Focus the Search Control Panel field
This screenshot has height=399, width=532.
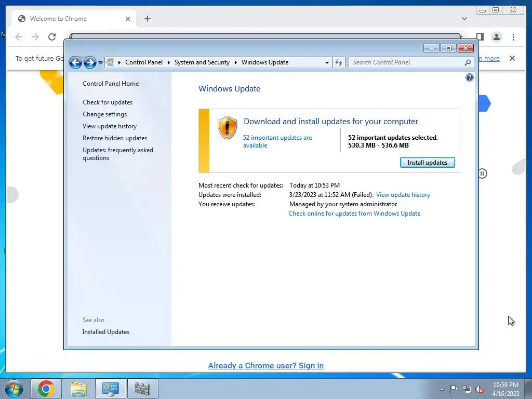pos(411,62)
